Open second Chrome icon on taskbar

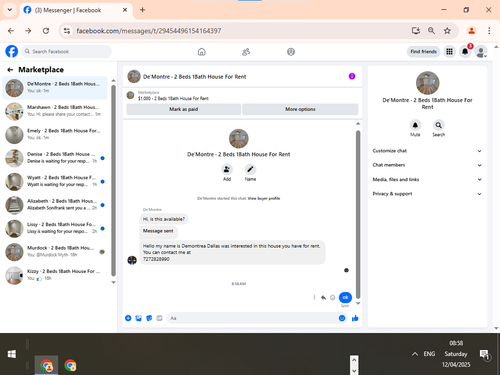coord(70,365)
